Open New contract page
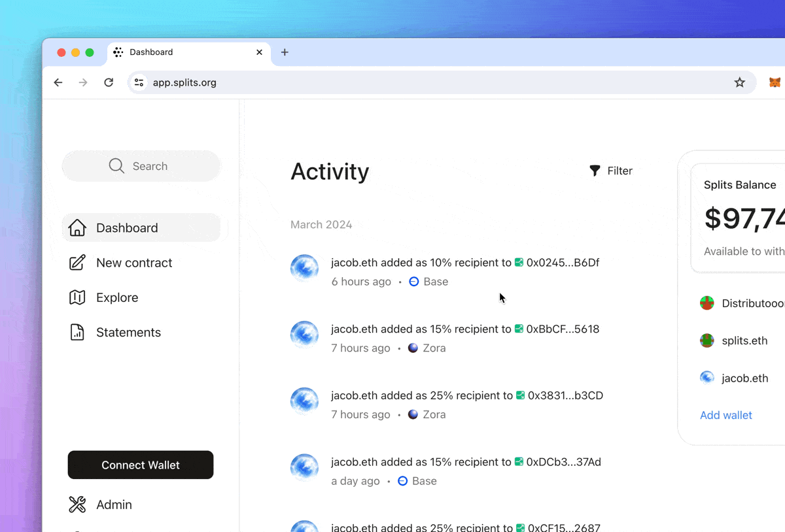 click(121, 263)
